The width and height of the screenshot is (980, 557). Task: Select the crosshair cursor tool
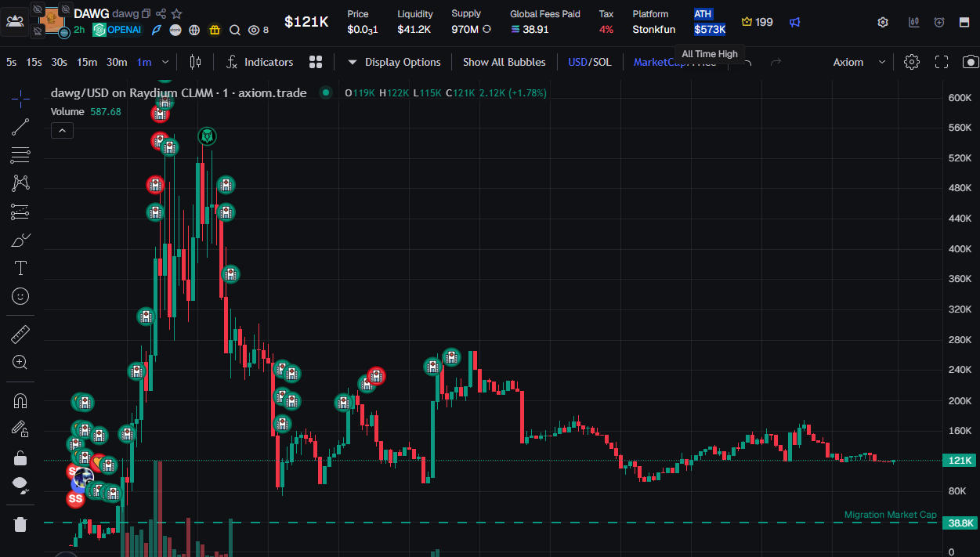[21, 98]
